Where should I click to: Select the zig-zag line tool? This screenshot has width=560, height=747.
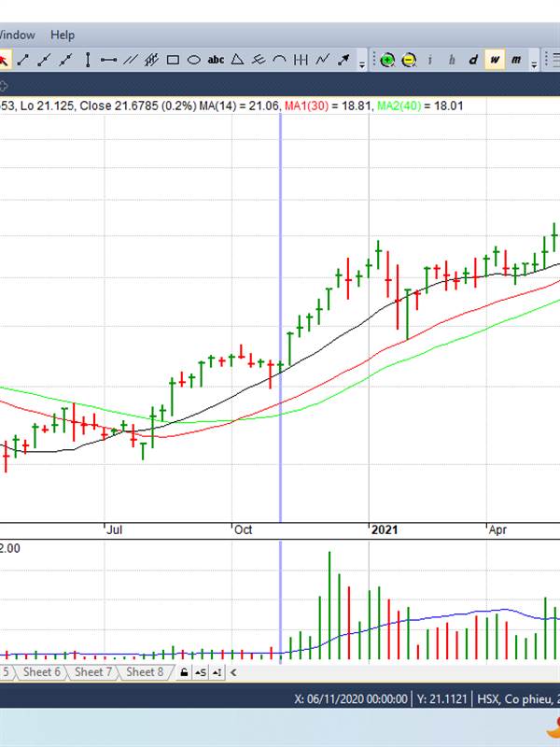pyautogui.click(x=322, y=60)
